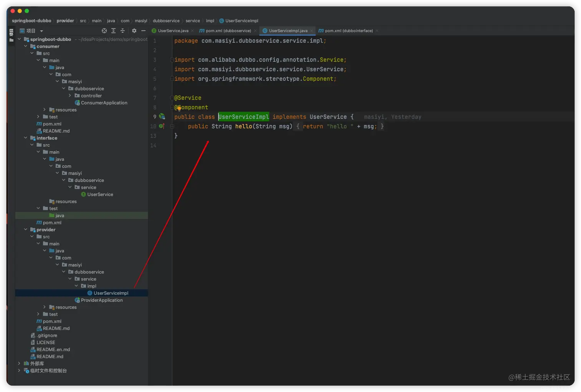
Task: Expand the 外部库 node
Action: [19, 363]
